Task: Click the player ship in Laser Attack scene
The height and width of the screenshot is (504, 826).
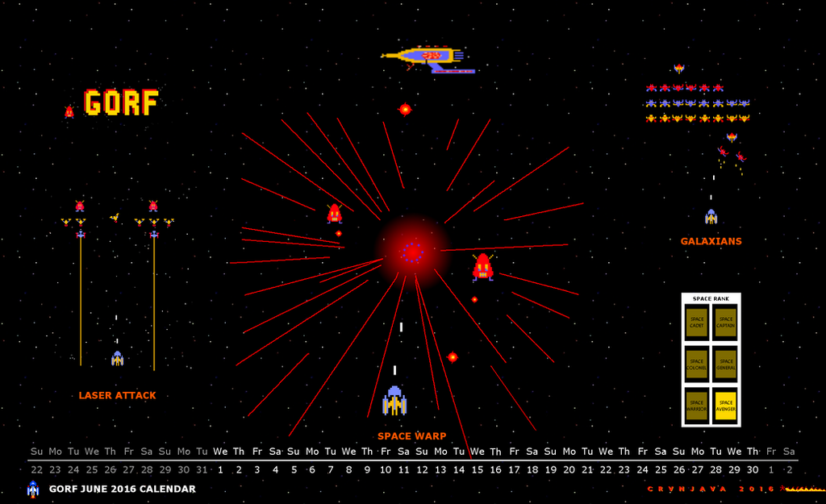Action: (117, 358)
